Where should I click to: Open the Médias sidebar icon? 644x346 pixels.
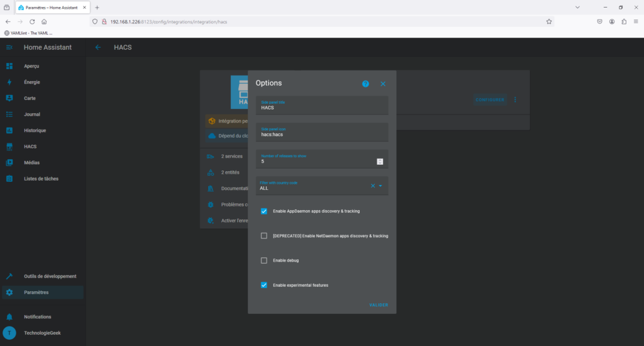point(9,163)
